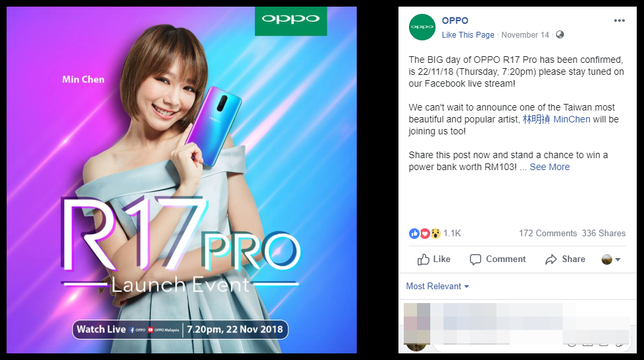Click the Wow reaction emoji icon
The width and height of the screenshot is (644, 360).
pyautogui.click(x=436, y=234)
